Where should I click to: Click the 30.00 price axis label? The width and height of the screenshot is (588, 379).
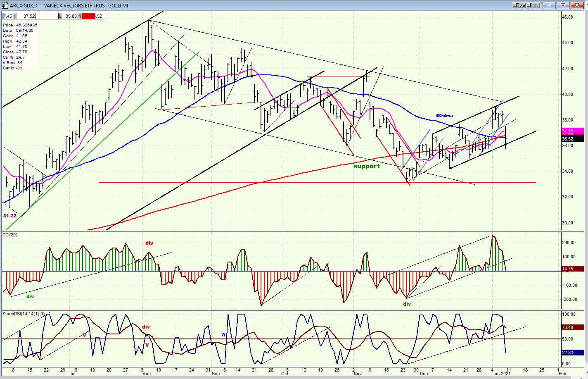tap(567, 223)
